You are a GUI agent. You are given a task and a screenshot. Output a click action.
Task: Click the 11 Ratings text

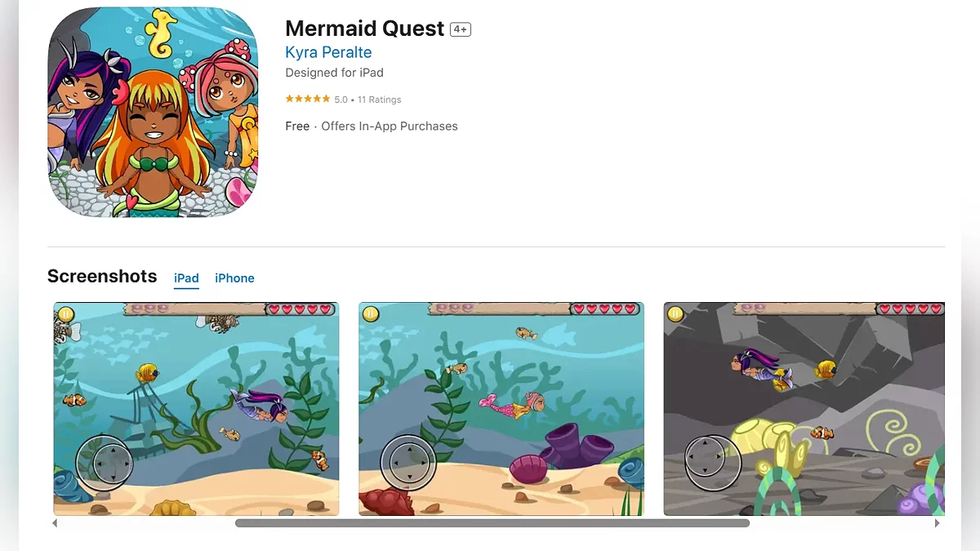[380, 100]
